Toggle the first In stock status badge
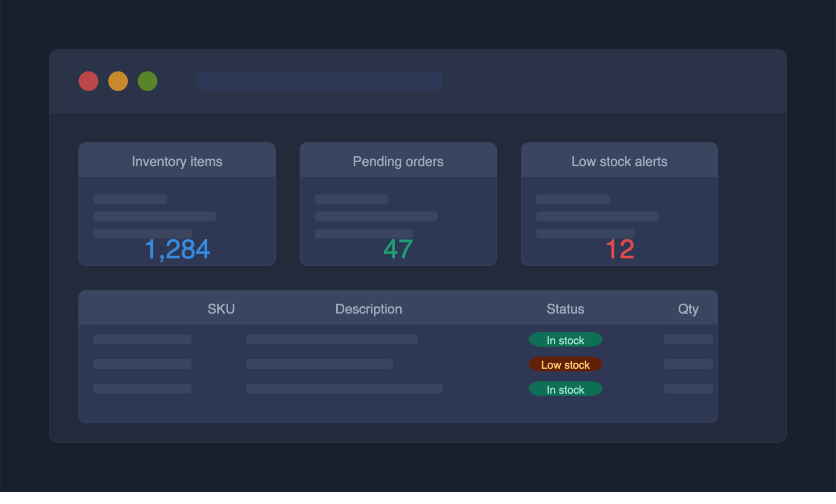Screen dimensions: 836x504 [565, 340]
